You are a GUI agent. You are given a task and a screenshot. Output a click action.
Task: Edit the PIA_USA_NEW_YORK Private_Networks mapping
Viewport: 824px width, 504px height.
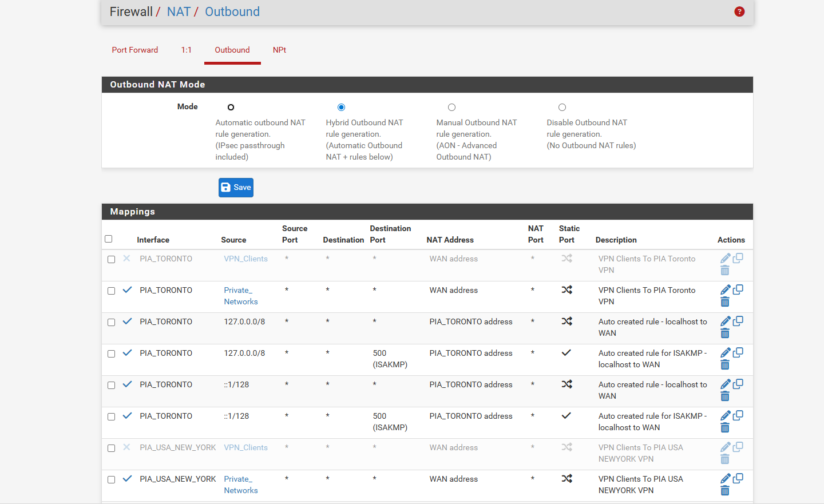(725, 479)
